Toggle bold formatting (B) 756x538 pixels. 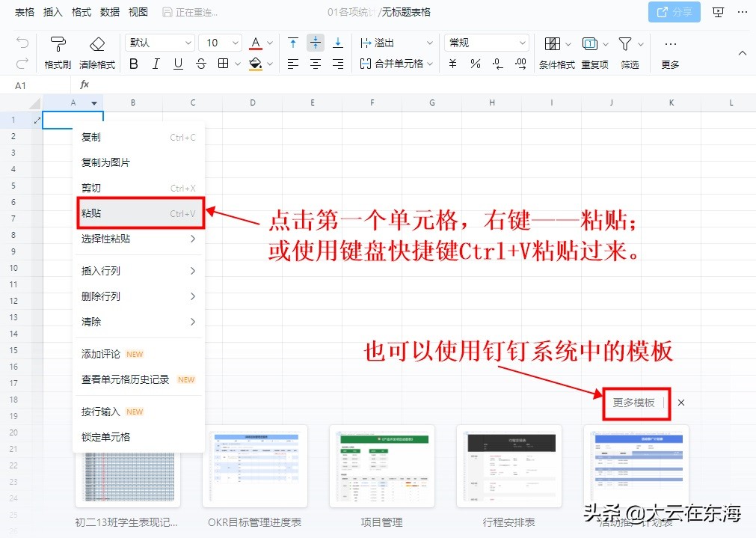[x=134, y=64]
